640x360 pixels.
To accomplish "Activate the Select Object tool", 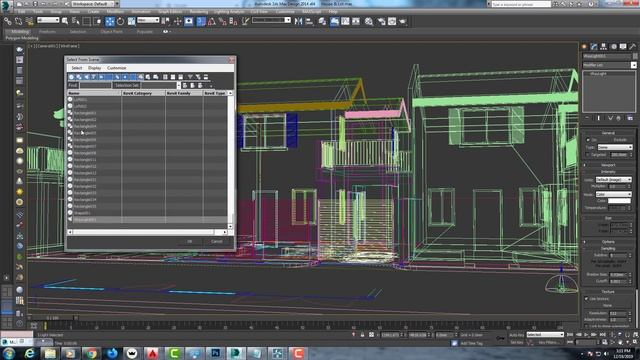I will 65,21.
